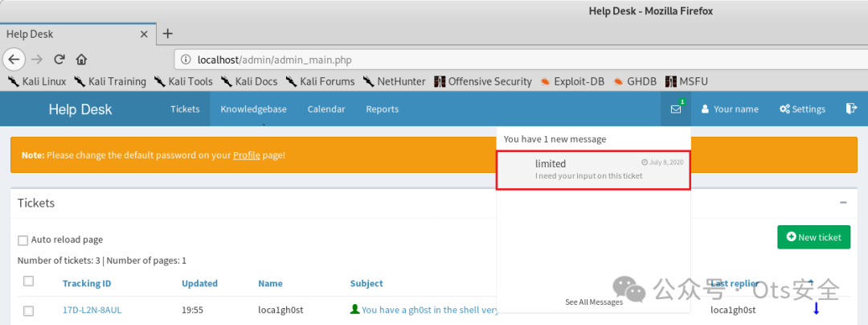Collapse the Tickets panel with minus
868x325 pixels.
pos(843,203)
